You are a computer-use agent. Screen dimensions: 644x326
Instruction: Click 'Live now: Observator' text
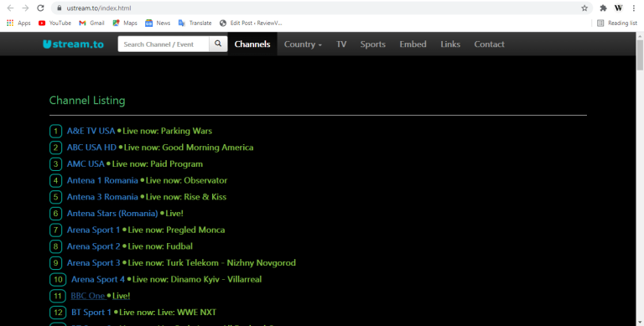[x=186, y=181]
